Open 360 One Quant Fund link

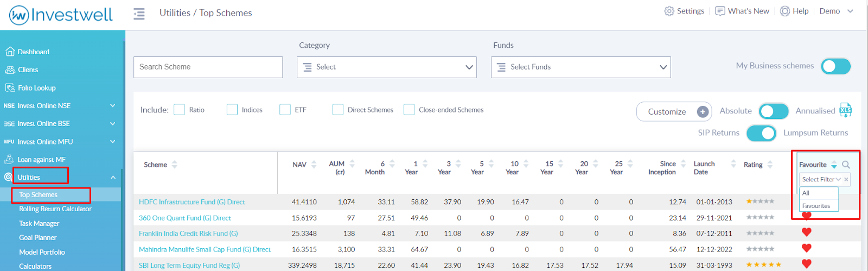tap(185, 218)
